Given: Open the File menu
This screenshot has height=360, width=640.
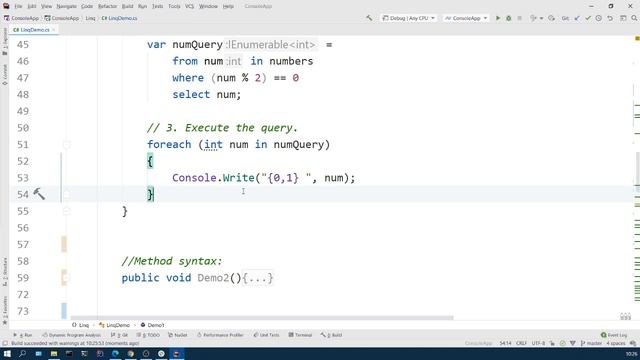Looking at the screenshot, I should (x=18, y=6).
